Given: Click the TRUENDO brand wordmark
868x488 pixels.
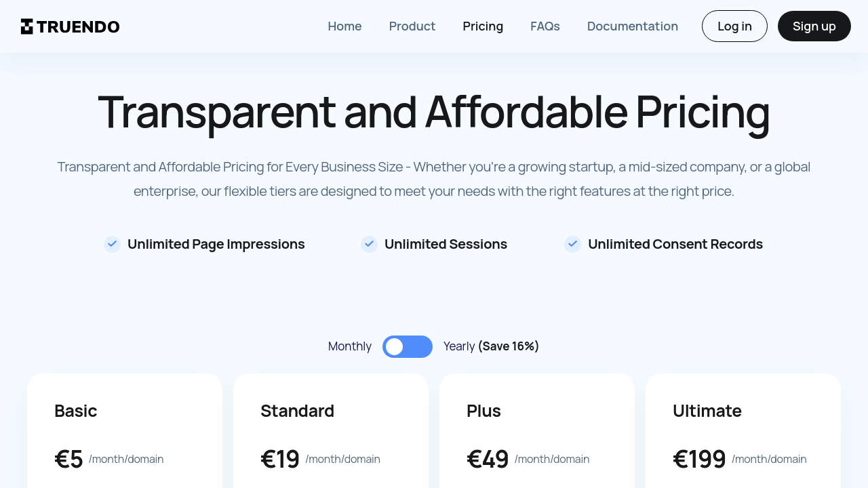Looking at the screenshot, I should [78, 26].
